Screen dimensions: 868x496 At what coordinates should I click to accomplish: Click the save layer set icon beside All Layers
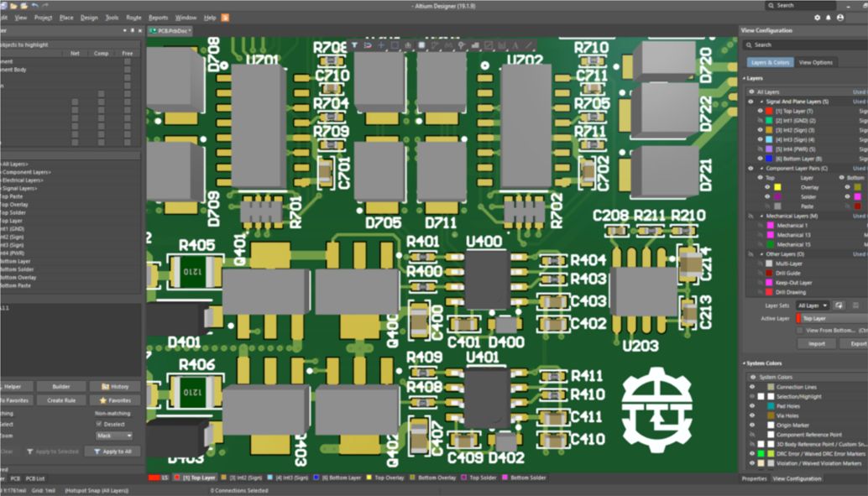[x=839, y=305]
